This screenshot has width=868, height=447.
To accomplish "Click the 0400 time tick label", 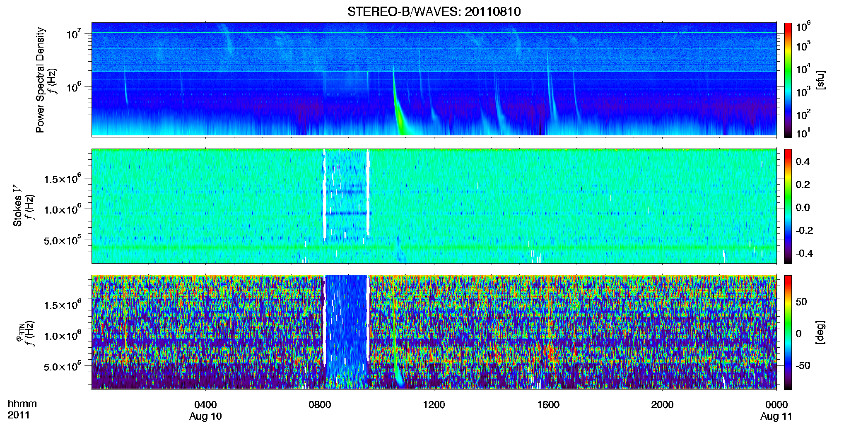I will pyautogui.click(x=205, y=404).
